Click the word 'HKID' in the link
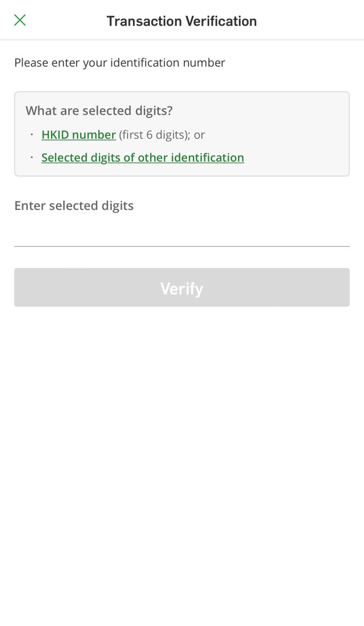 [x=55, y=135]
